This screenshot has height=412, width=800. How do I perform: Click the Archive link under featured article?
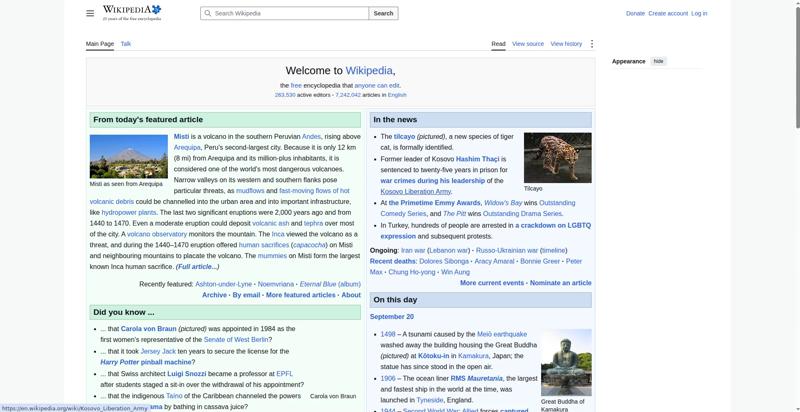(x=214, y=295)
